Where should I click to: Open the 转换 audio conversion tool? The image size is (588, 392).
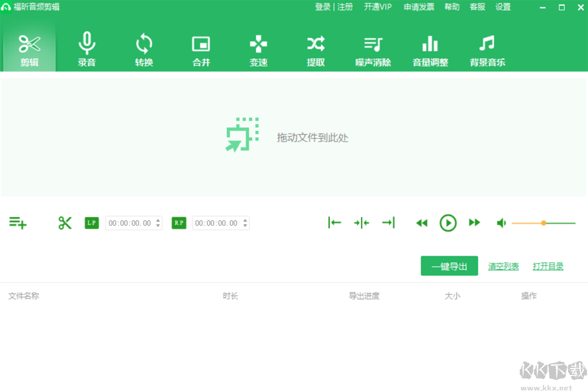[143, 49]
